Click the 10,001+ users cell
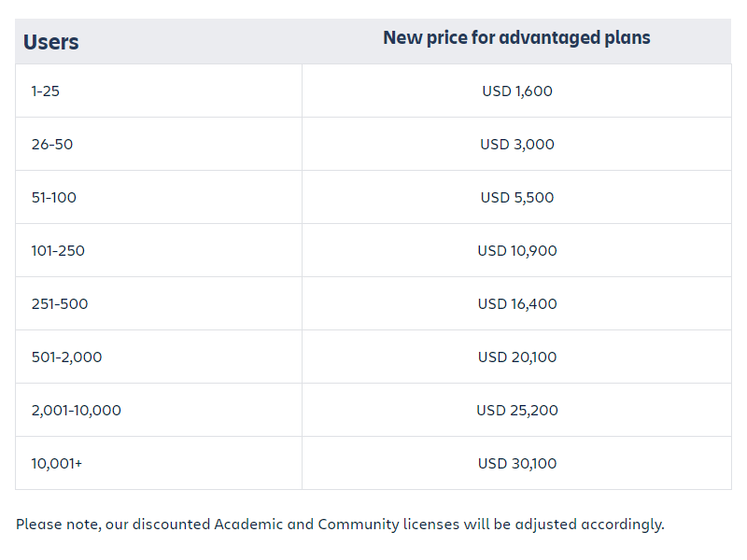 click(x=57, y=464)
